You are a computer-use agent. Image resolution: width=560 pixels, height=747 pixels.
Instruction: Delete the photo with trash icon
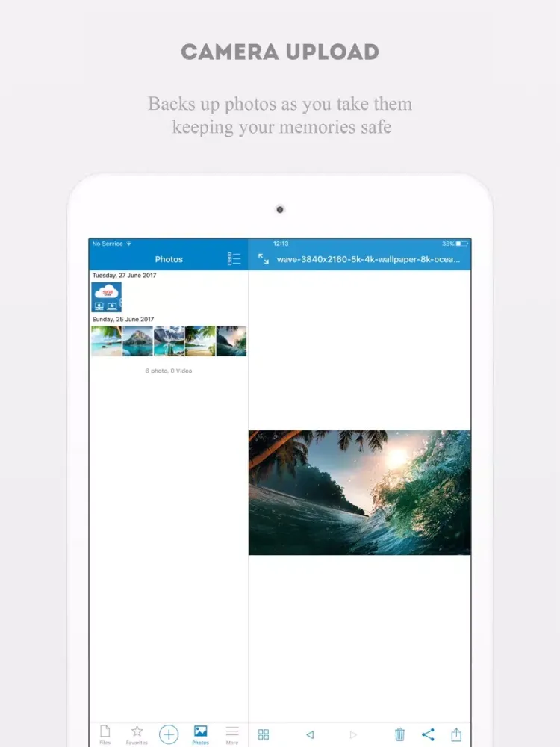[x=400, y=734]
